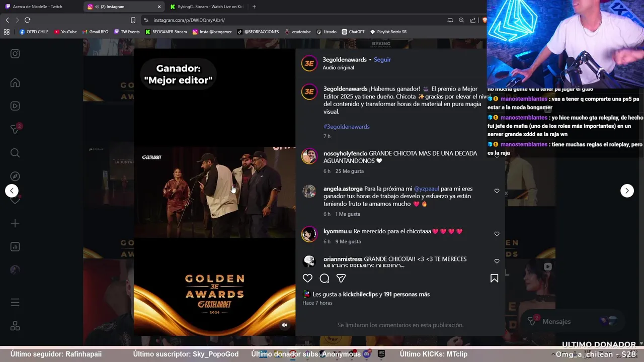Follow 3egoldenawards with Seguir
This screenshot has height=362, width=644.
(x=382, y=59)
